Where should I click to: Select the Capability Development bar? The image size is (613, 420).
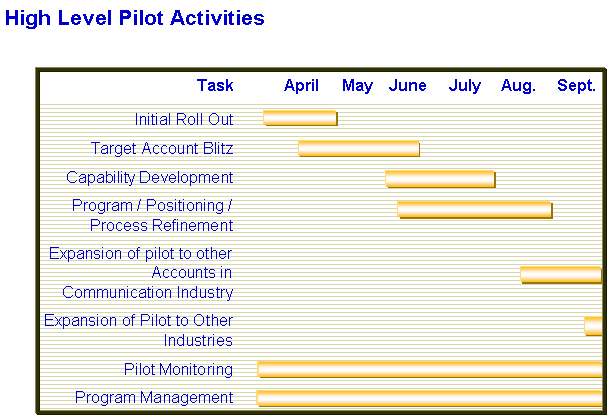[x=440, y=179]
